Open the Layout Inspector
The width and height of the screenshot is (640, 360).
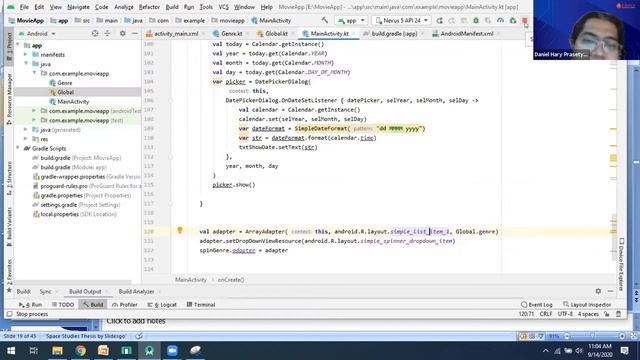(x=587, y=304)
